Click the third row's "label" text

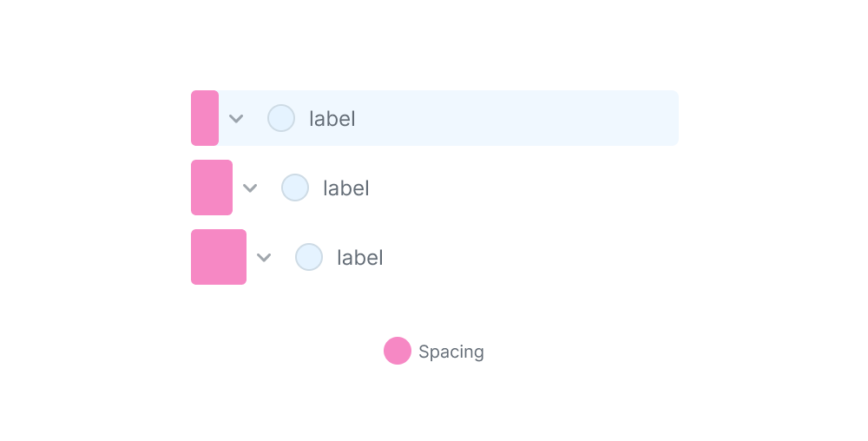tap(360, 258)
